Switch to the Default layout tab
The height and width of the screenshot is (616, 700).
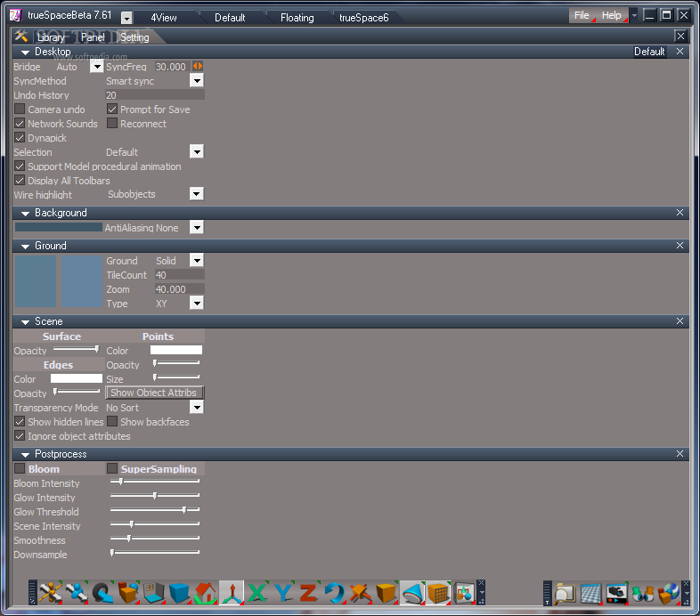point(230,18)
